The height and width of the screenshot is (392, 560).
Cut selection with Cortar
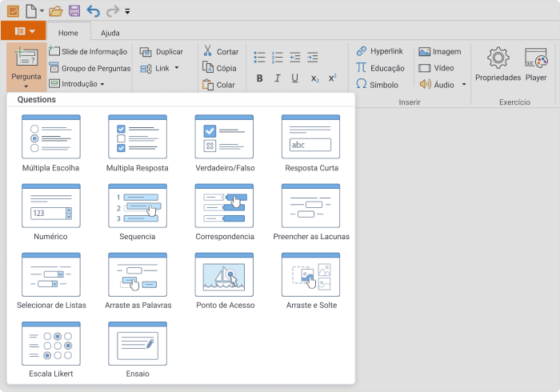click(220, 51)
